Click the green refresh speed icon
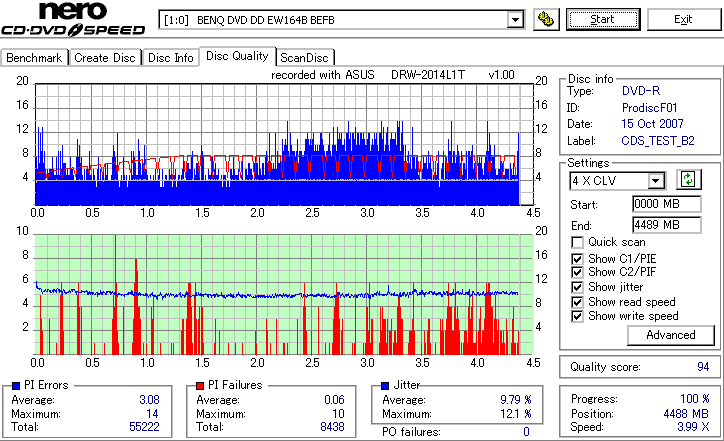This screenshot has height=441, width=724. (688, 179)
